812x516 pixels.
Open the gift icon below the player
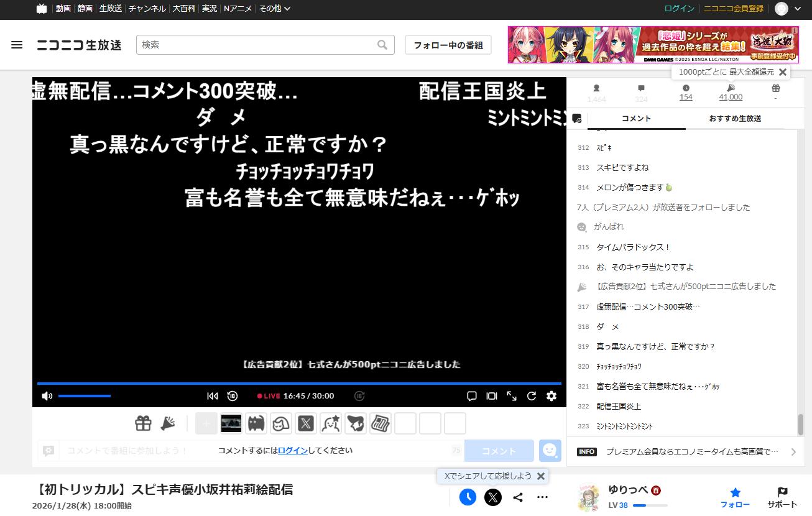click(x=143, y=423)
